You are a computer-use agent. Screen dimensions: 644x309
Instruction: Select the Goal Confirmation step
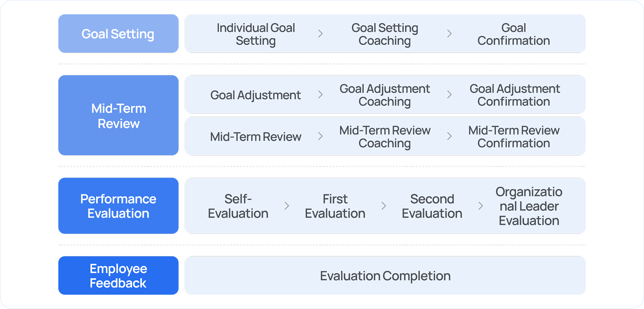513,34
